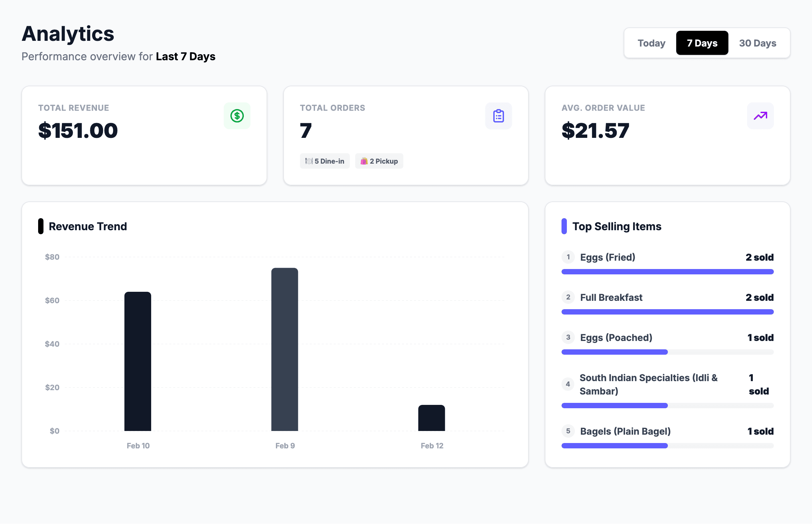Screen dimensions: 812x524
Task: Click the Feb 12 revenue bar
Action: tap(431, 418)
